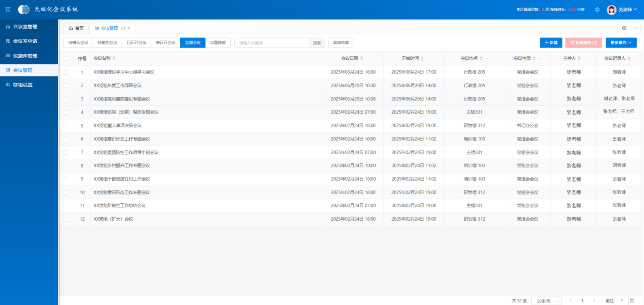This screenshot has height=305, width=644.
Task: Click the 共 12 条 total count text
Action: (x=519, y=301)
